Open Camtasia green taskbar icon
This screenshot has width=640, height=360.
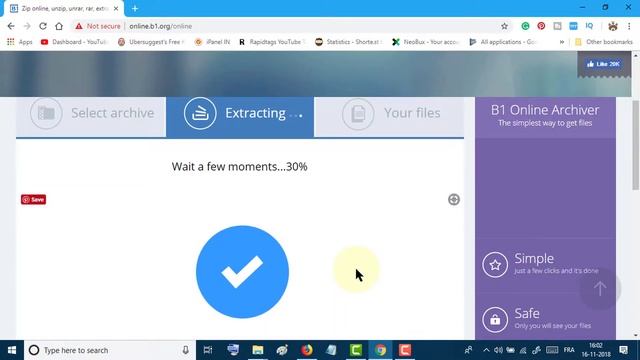click(356, 350)
